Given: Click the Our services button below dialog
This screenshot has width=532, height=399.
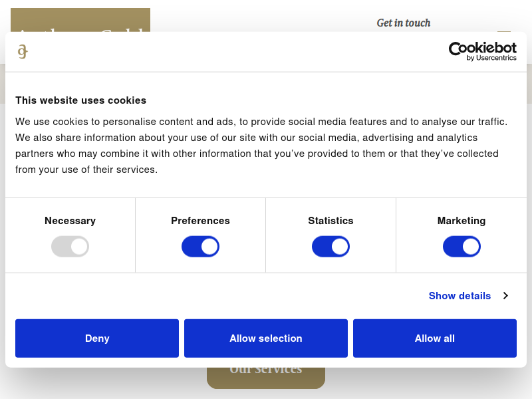Looking at the screenshot, I should coord(265,377).
